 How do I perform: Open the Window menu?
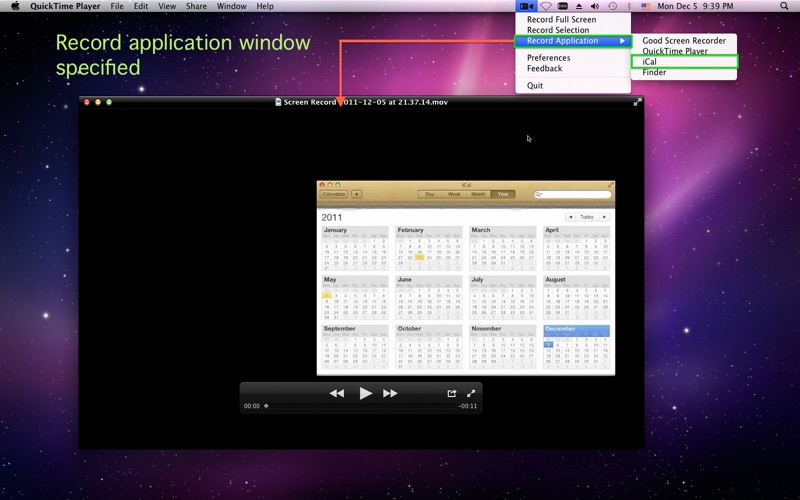click(232, 6)
